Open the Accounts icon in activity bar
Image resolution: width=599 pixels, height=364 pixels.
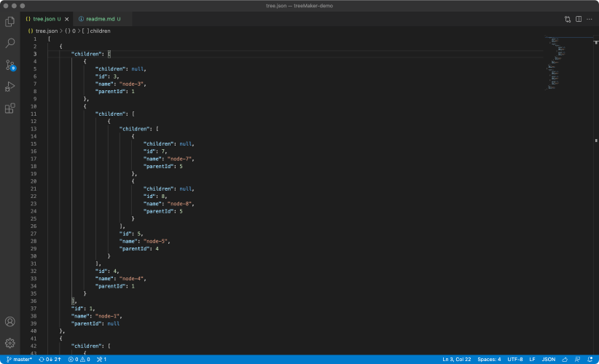(x=10, y=322)
